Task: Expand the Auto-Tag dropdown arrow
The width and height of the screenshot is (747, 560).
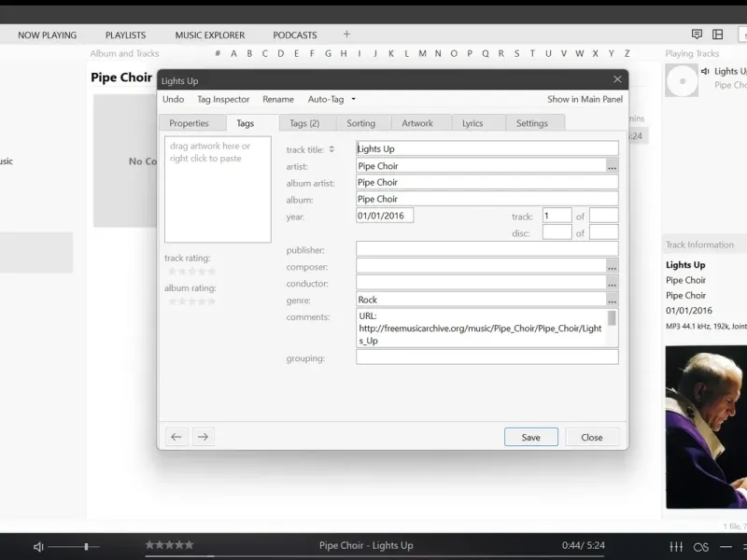Action: (x=354, y=99)
